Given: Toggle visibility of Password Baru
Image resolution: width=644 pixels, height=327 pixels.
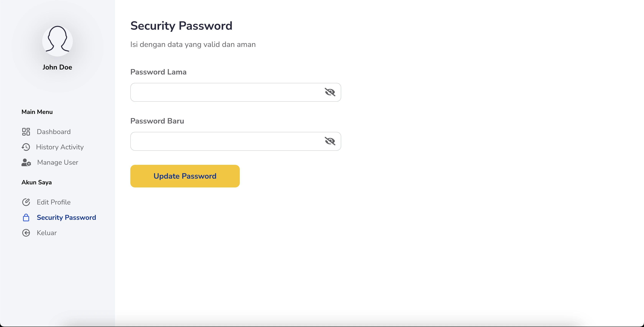Looking at the screenshot, I should click(x=330, y=141).
